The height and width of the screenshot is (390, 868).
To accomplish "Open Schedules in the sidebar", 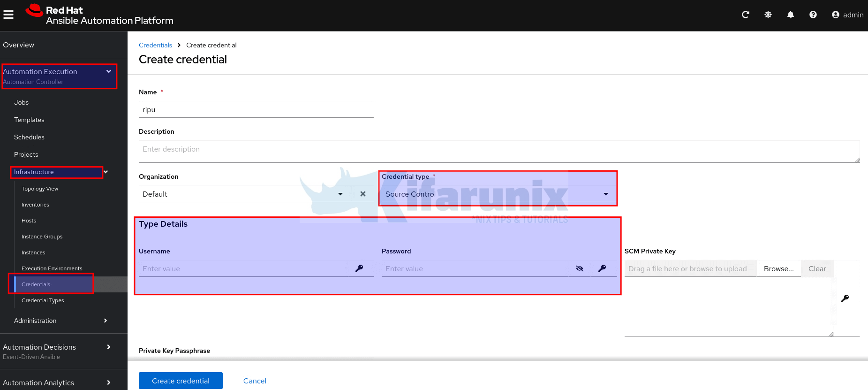I will [29, 137].
